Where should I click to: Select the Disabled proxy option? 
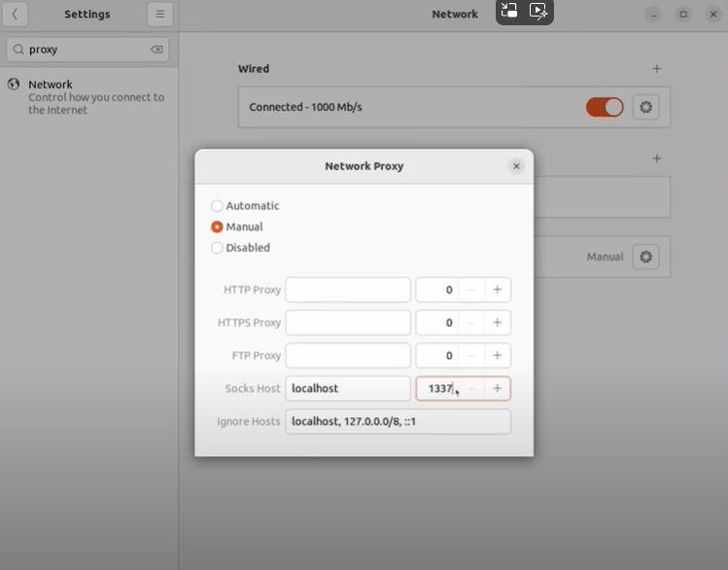pos(240,248)
